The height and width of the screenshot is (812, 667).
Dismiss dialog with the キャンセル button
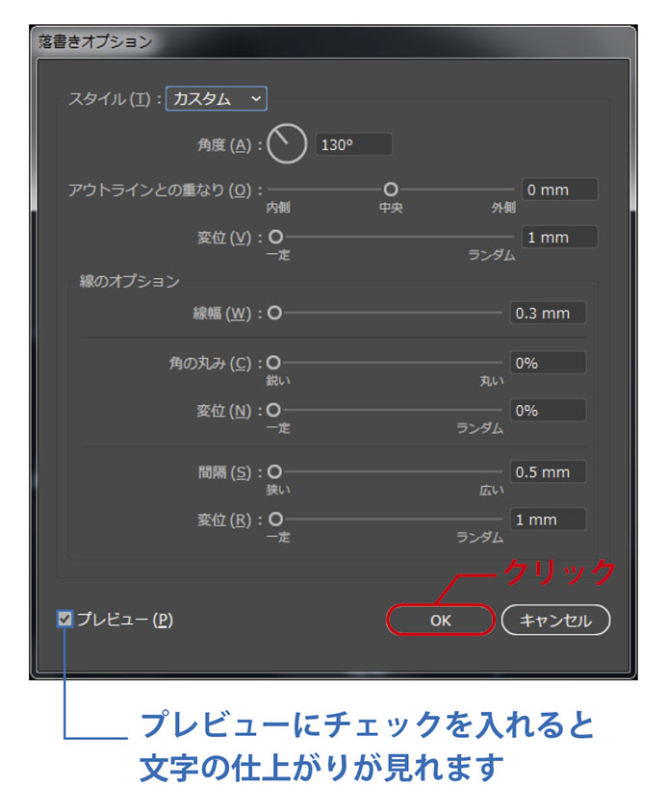tap(555, 620)
